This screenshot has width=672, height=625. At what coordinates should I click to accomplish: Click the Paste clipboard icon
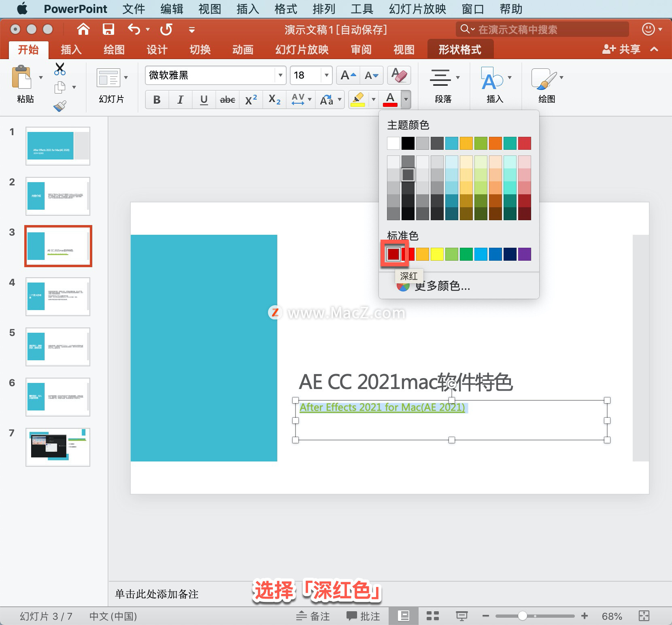(x=22, y=77)
